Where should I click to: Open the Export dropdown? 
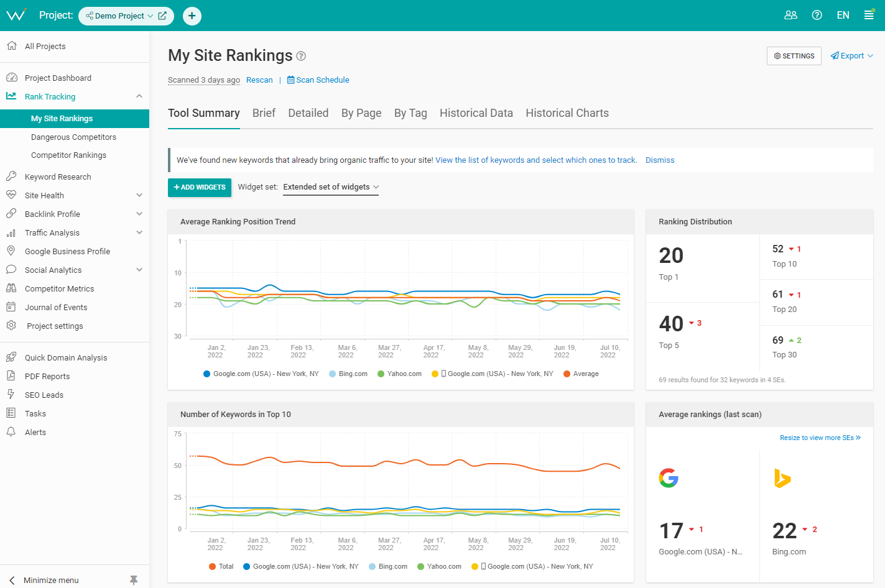(x=852, y=56)
